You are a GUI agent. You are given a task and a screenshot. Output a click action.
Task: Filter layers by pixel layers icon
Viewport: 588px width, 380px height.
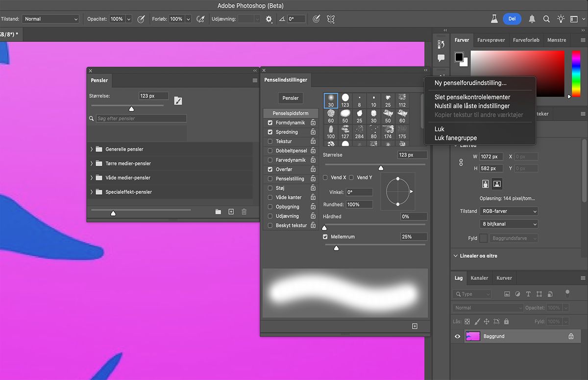coord(507,294)
